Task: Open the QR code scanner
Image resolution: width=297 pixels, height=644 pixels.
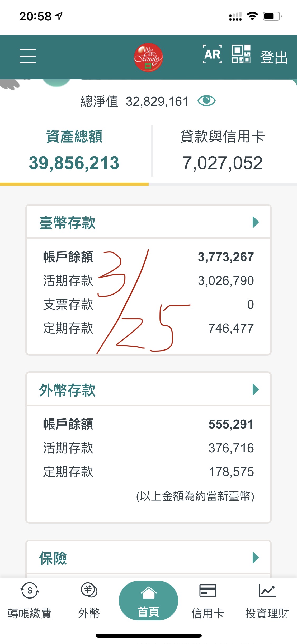Action: 241,54
